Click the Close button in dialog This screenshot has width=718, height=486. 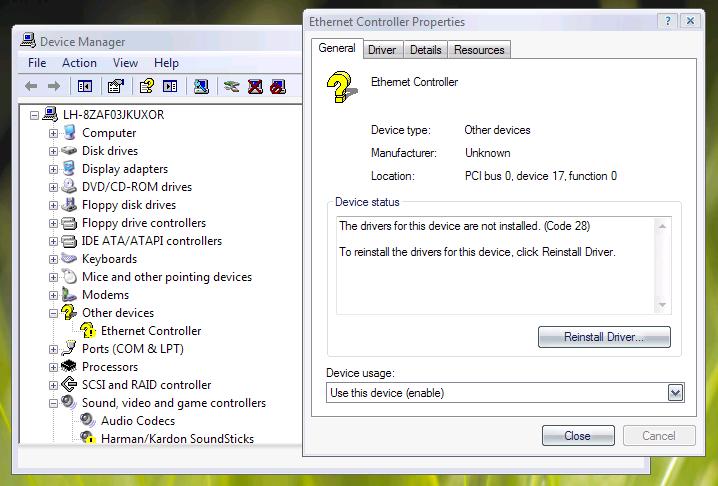[577, 436]
